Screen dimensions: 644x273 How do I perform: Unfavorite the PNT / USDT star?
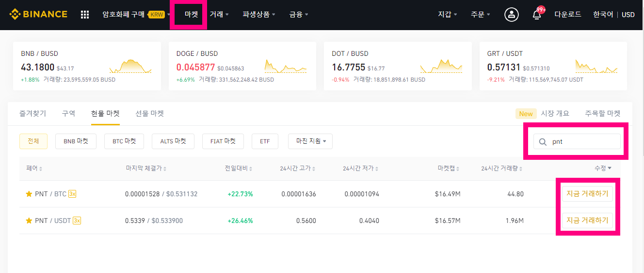coord(29,221)
